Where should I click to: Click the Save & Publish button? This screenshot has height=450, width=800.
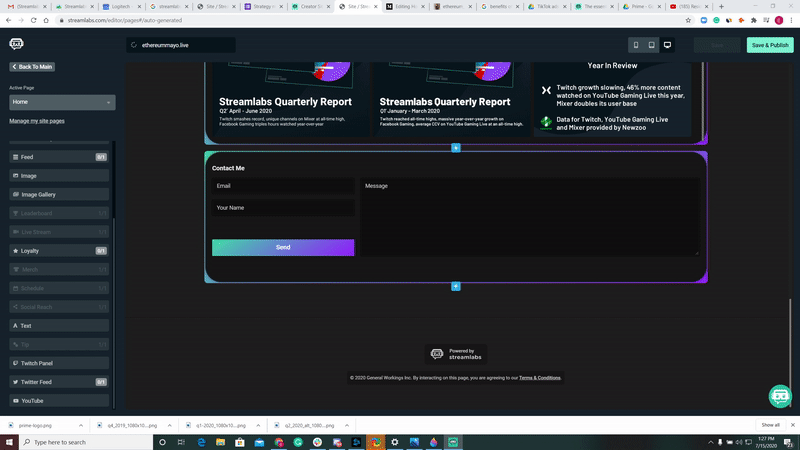(770, 45)
